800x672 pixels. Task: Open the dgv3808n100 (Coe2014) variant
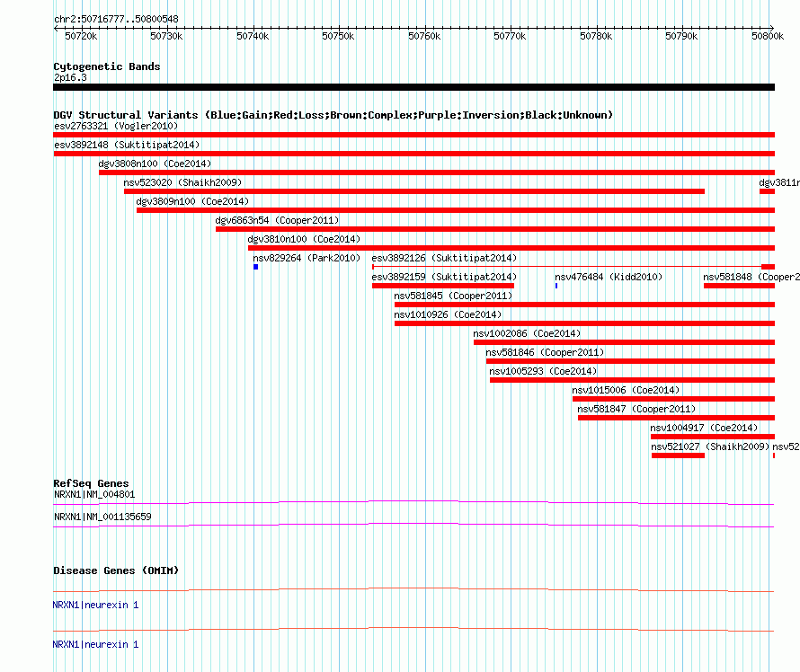155,164
